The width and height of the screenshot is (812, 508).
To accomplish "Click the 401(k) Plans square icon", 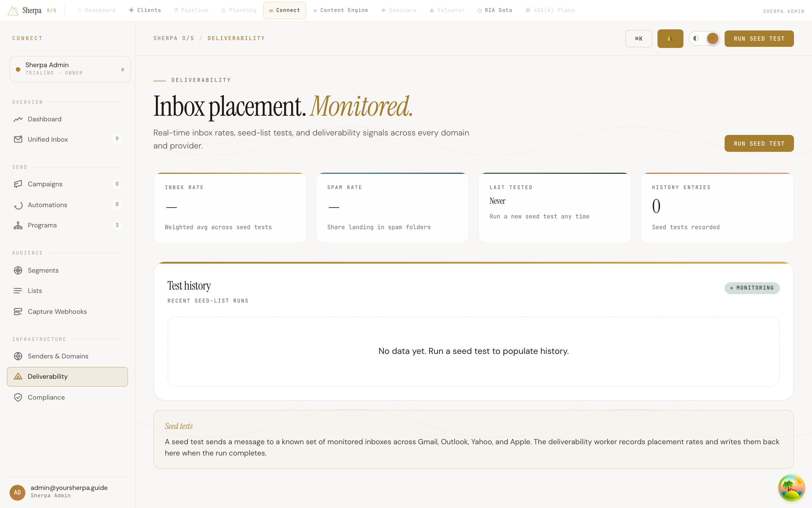I will pos(528,10).
